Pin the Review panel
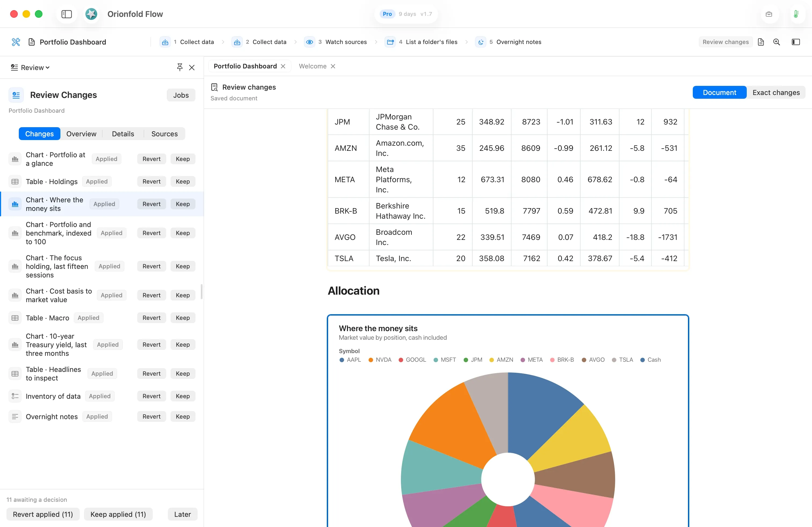812x527 pixels. point(180,67)
